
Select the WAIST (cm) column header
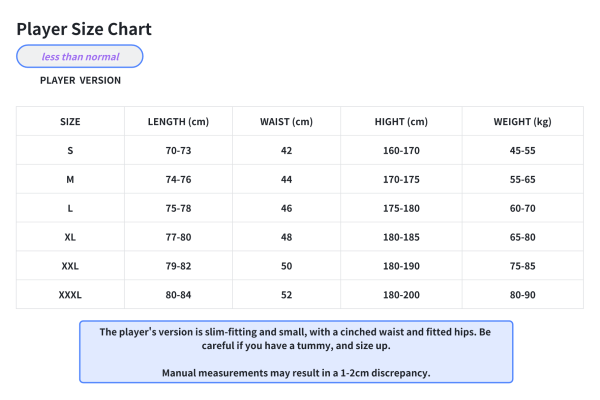(286, 122)
